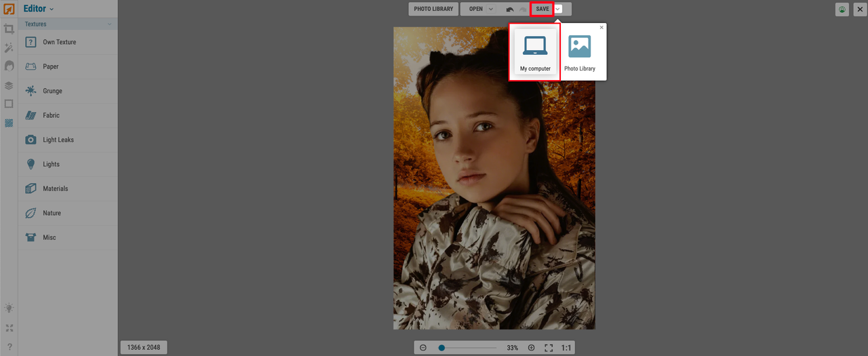Open the Fabric textures category
868x356 pixels.
click(x=68, y=115)
